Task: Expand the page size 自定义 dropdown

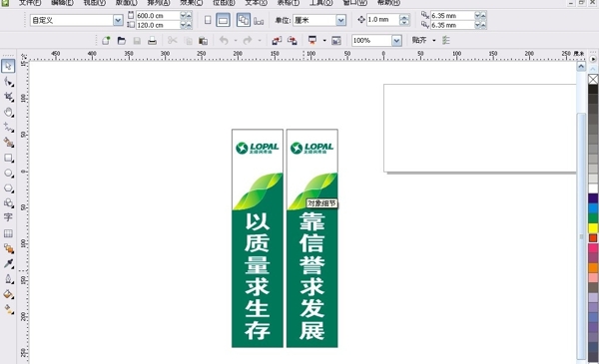Action: click(x=118, y=20)
